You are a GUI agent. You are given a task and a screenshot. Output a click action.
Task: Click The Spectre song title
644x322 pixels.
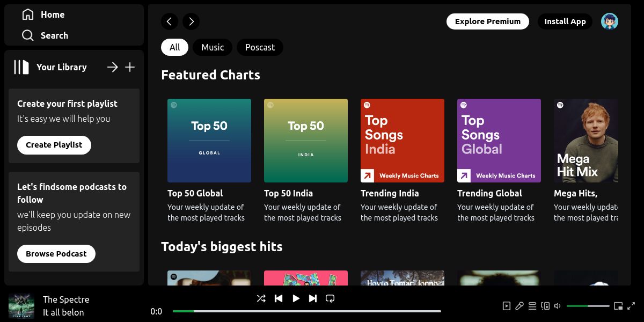tap(66, 299)
